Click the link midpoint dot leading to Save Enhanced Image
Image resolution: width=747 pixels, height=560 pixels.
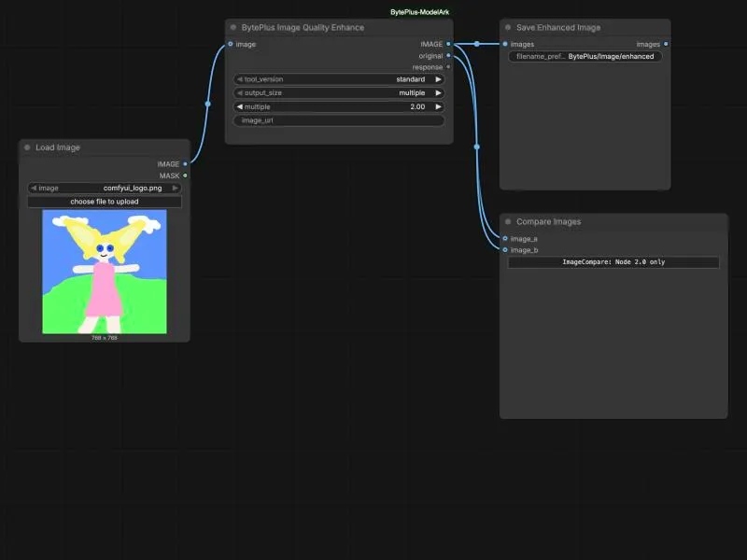[477, 44]
